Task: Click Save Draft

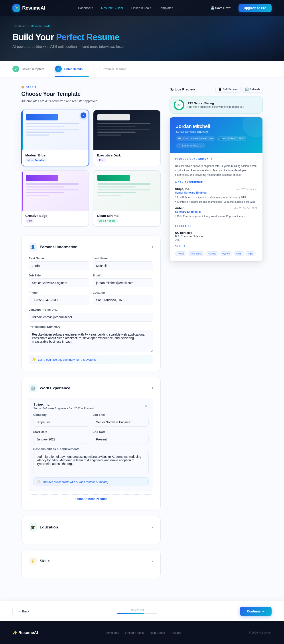Action: coord(220,8)
